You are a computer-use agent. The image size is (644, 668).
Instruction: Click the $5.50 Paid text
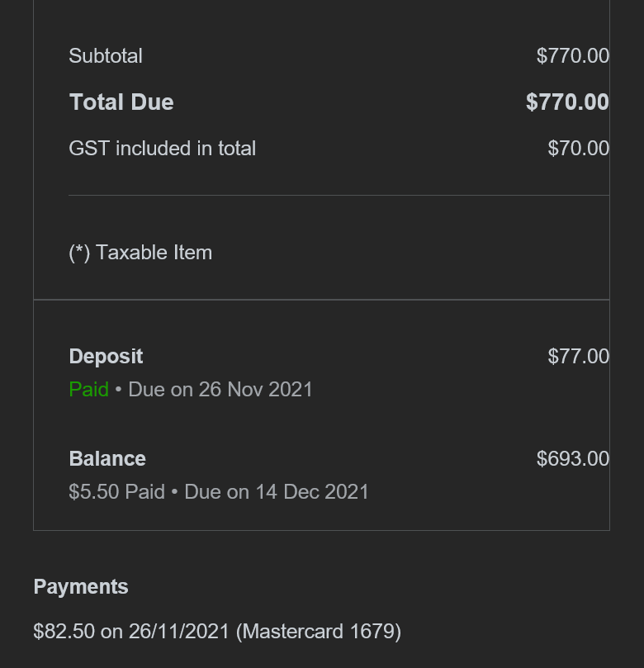click(x=116, y=492)
